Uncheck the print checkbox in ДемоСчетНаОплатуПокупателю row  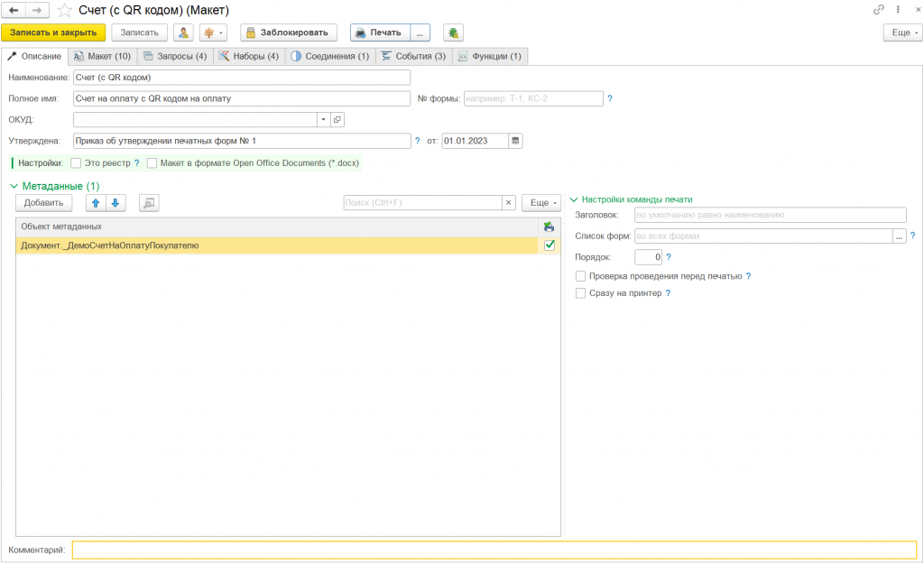(550, 245)
